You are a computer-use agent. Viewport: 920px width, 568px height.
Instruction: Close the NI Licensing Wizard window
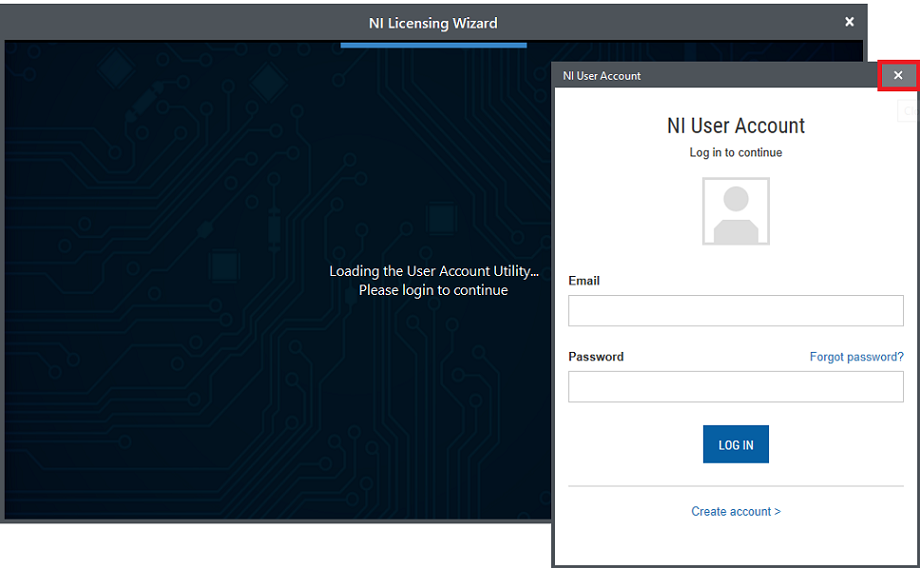click(x=849, y=22)
